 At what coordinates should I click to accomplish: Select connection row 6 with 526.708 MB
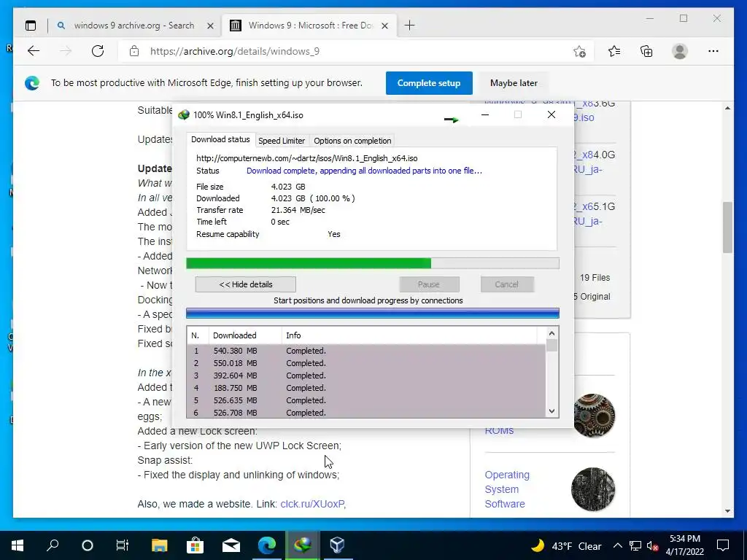tap(366, 413)
